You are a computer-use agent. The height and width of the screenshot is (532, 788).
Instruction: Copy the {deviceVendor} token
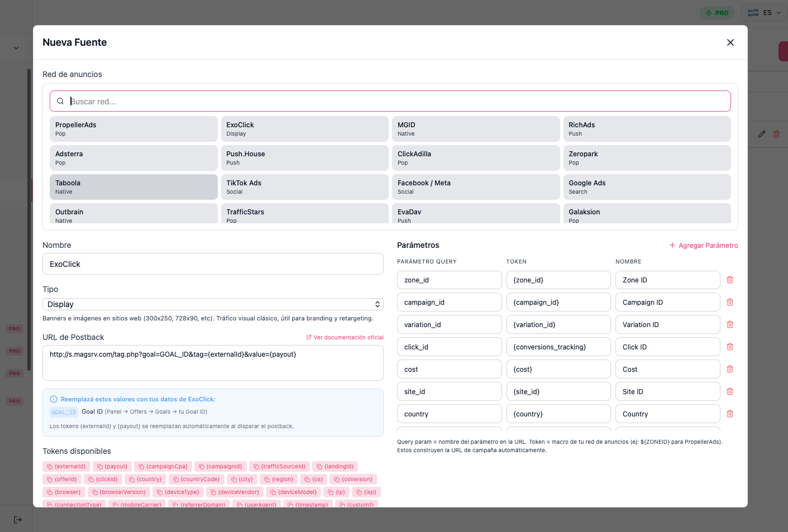click(x=235, y=492)
